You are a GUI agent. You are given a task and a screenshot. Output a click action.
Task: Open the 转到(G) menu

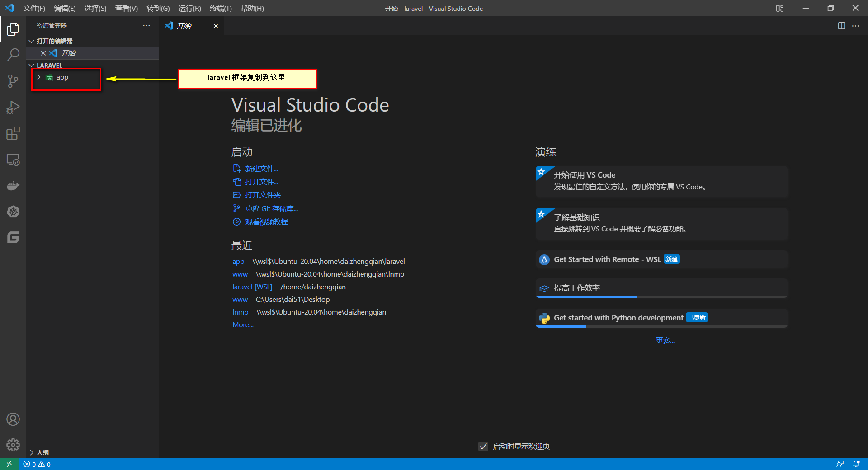click(158, 9)
